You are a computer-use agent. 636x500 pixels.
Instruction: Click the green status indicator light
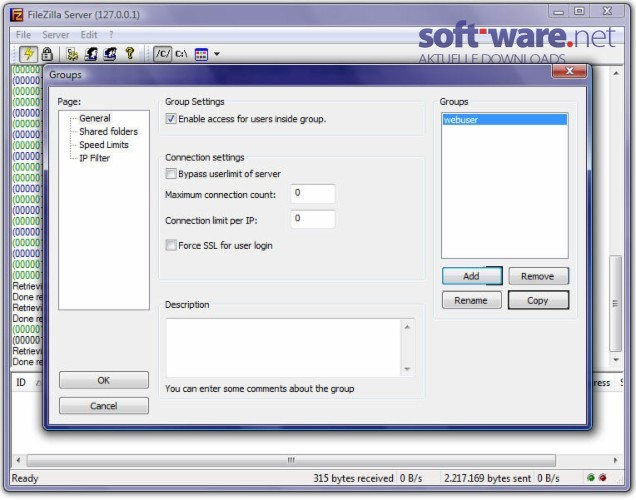591,478
